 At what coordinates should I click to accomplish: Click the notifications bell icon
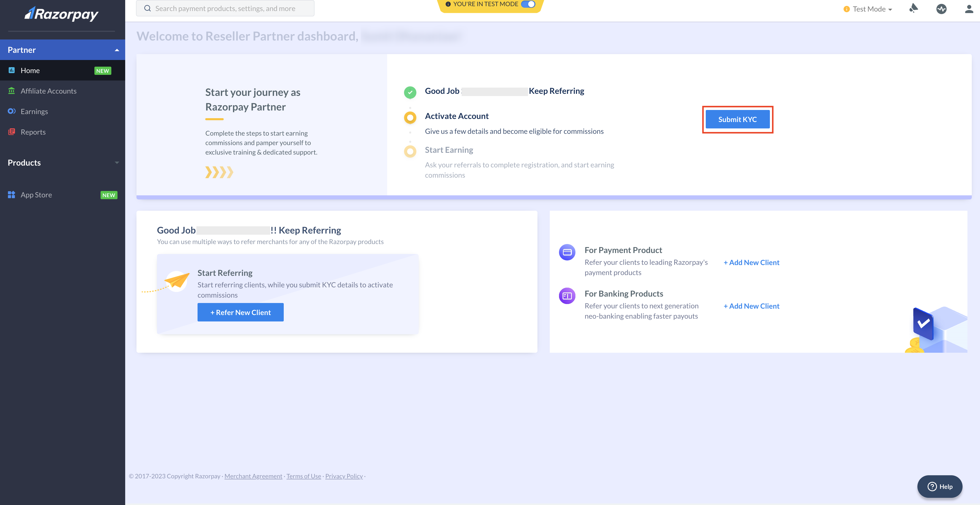pos(914,9)
